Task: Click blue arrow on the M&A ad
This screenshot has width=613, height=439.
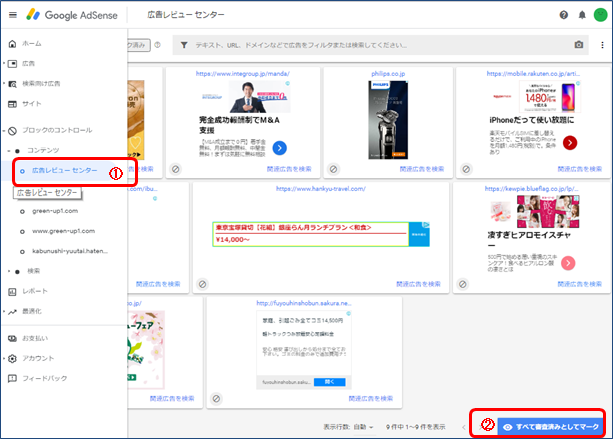Action: 280,148
